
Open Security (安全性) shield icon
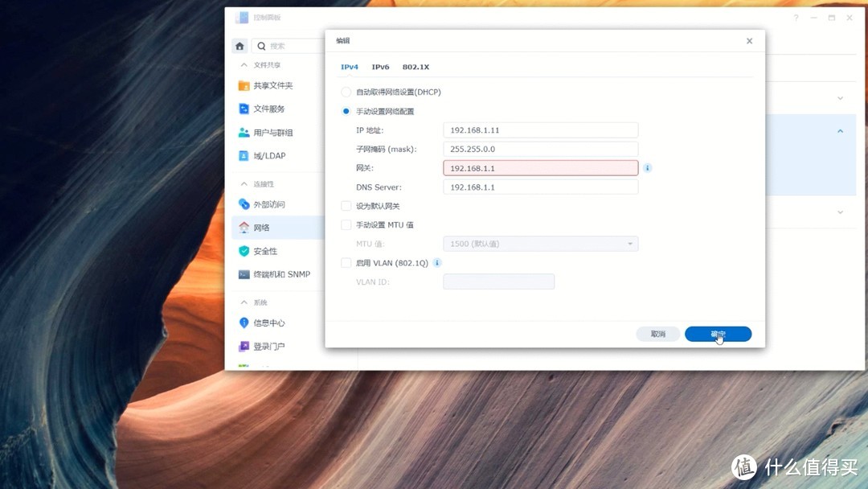(244, 251)
